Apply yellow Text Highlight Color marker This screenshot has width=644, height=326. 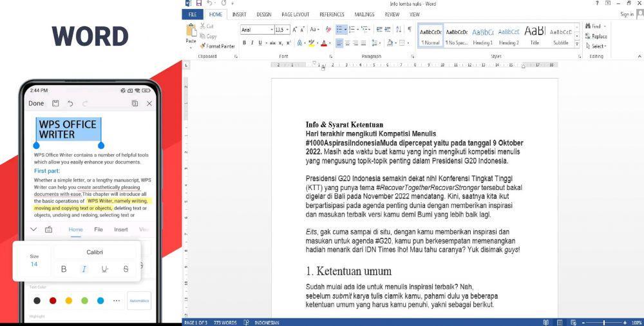(311, 43)
